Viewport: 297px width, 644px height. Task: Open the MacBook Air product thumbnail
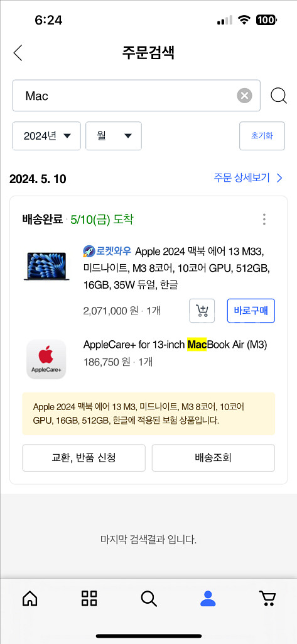click(46, 266)
